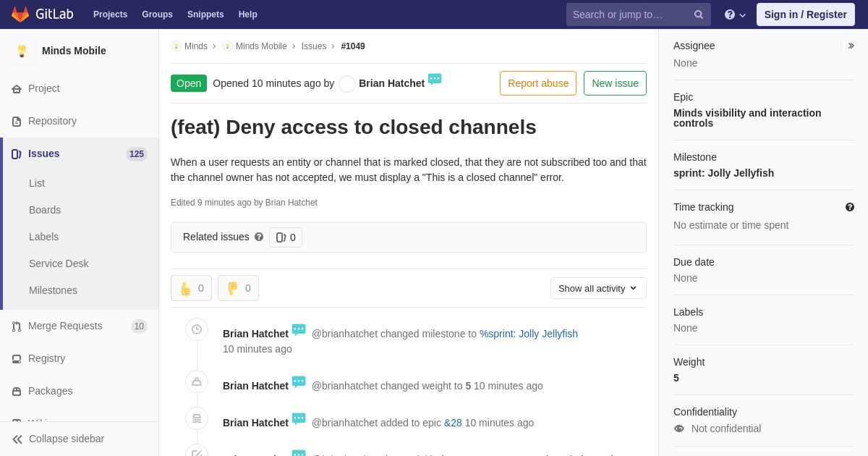Open the Minds visibility and interaction controls epic
Image resolution: width=868 pixels, height=456 pixels.
pos(747,118)
